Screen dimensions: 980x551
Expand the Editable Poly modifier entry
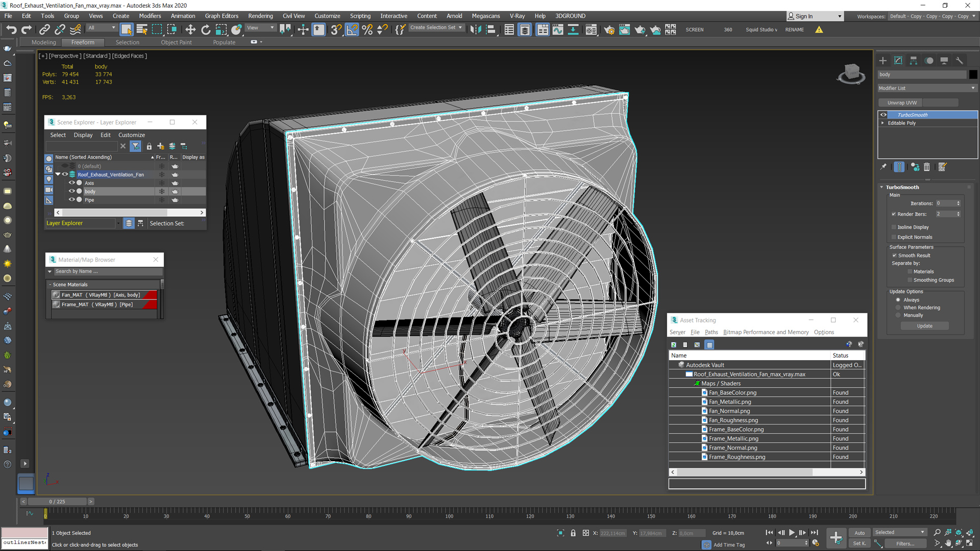883,123
